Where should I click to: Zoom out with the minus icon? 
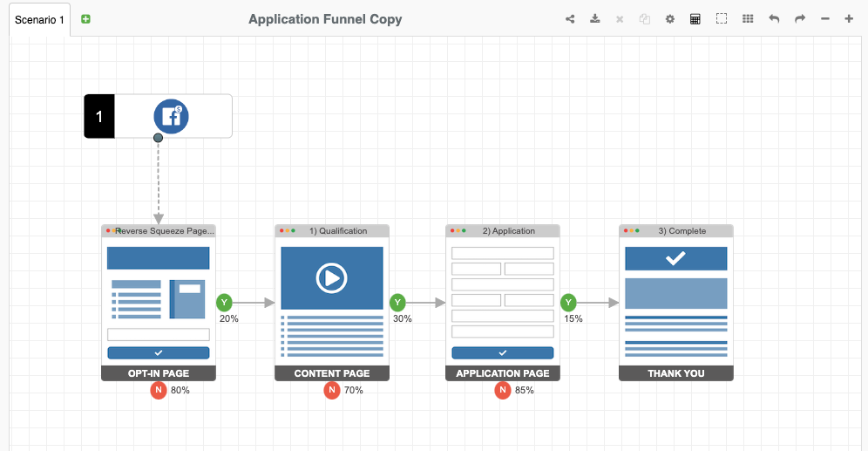pyautogui.click(x=824, y=19)
